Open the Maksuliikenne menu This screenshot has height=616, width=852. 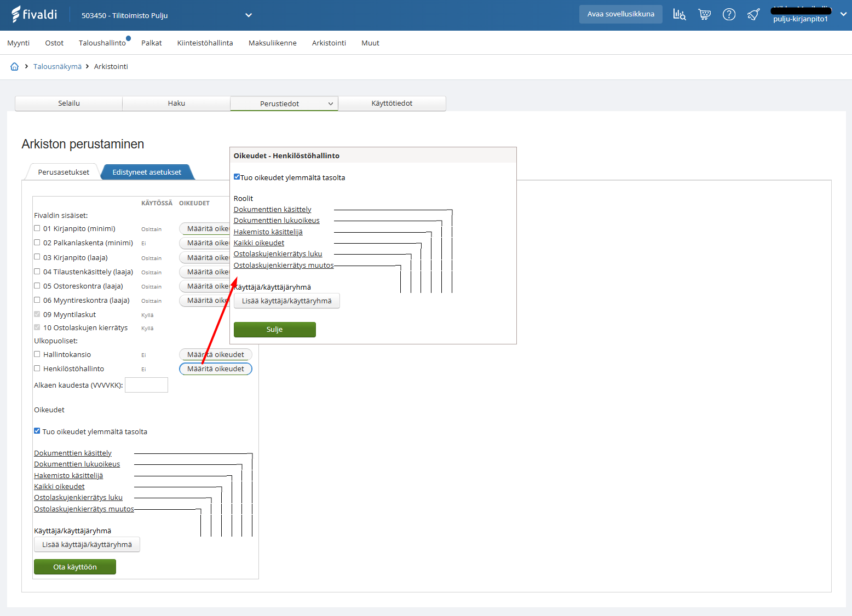(x=273, y=43)
